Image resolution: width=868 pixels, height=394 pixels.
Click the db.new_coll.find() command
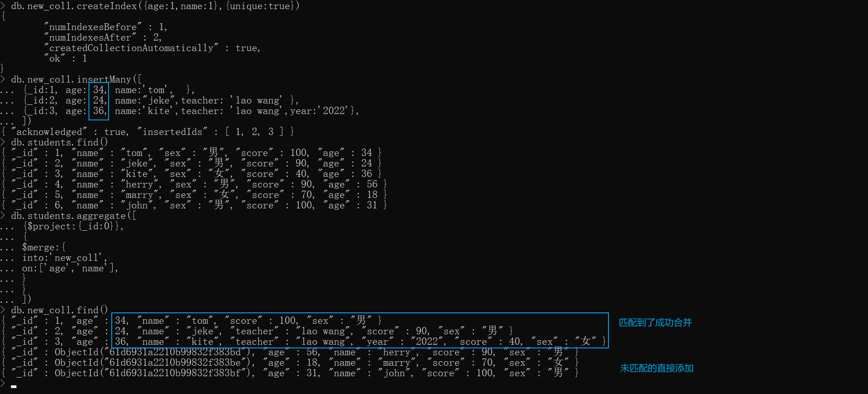[59, 310]
